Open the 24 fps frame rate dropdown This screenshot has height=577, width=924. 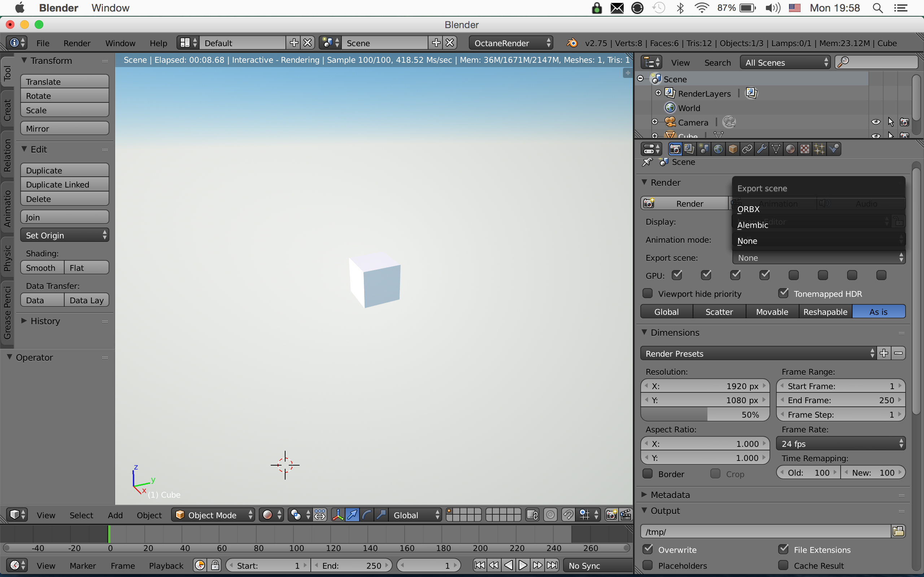(x=840, y=444)
